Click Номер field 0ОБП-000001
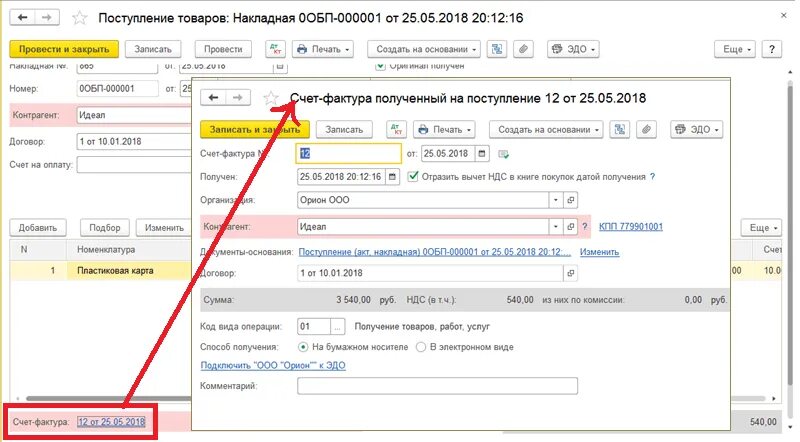The image size is (800, 442). 117,88
